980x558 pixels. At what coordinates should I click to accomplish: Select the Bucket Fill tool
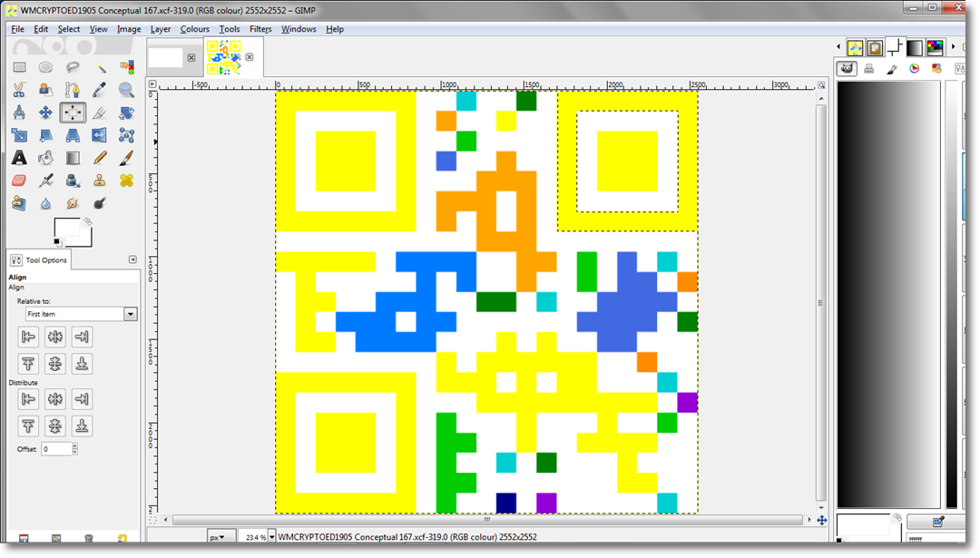point(45,158)
